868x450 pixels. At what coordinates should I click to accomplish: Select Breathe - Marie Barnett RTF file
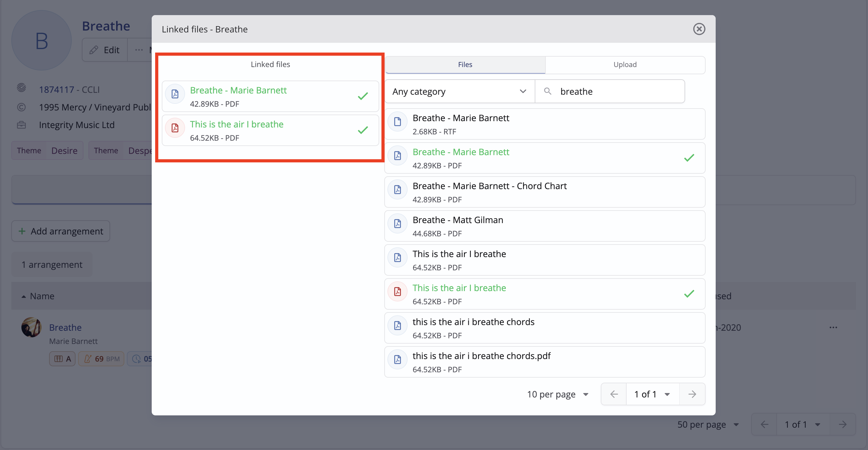pyautogui.click(x=544, y=124)
